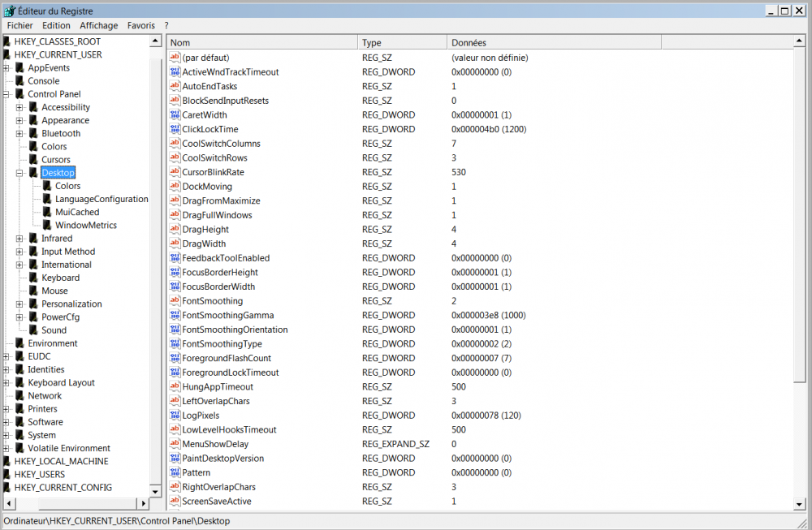The image size is (812, 530).
Task: Click the LogPixels DWORD value icon
Action: pos(175,416)
